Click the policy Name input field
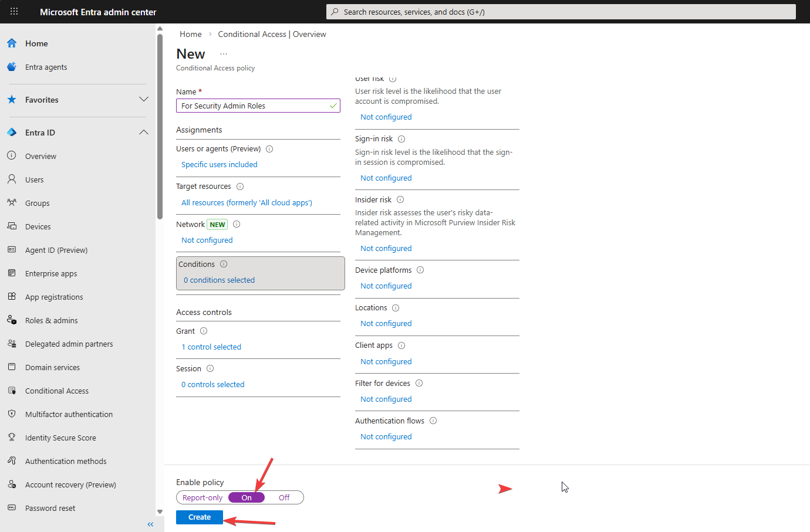810x532 pixels. point(258,106)
